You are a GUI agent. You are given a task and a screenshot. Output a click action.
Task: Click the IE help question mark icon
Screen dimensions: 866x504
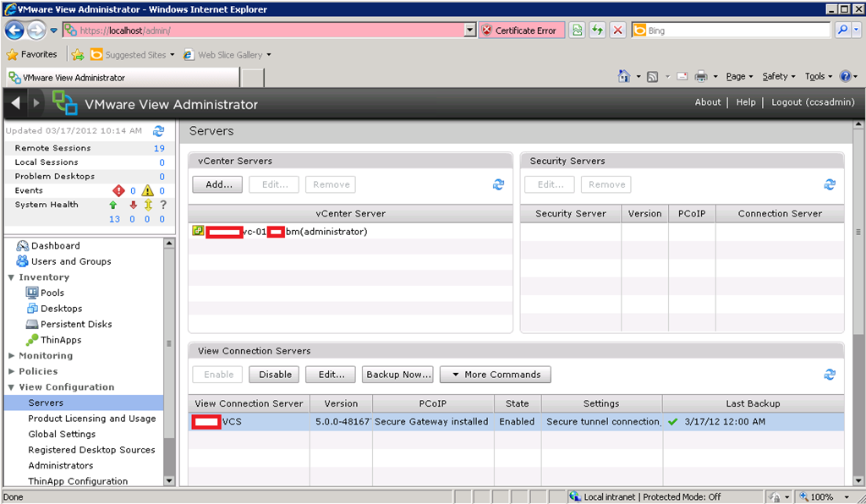click(845, 76)
